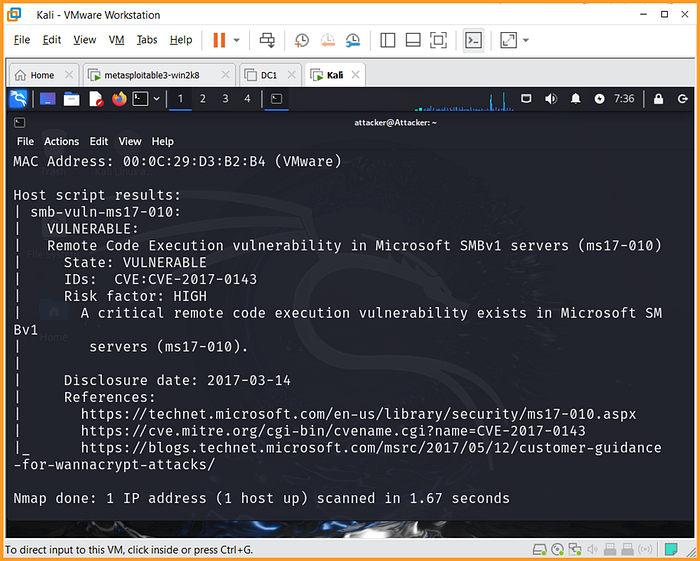Lock the Kali screen with padlock icon
The image size is (700, 561).
tap(658, 99)
